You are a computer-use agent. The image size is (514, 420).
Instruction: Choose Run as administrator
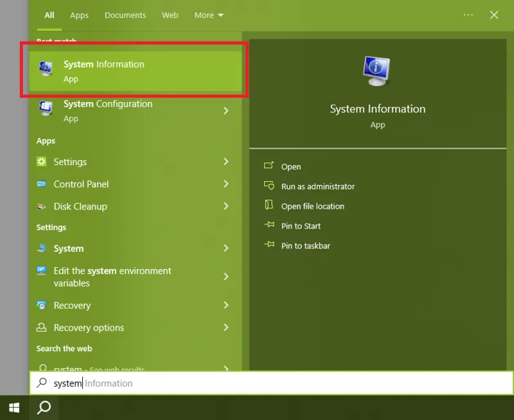(318, 186)
